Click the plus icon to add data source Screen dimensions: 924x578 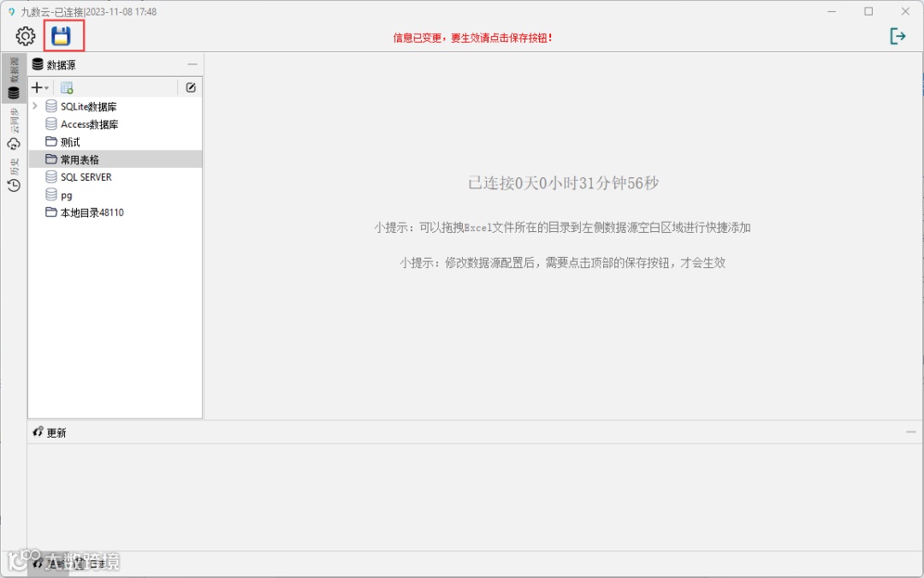tap(35, 86)
